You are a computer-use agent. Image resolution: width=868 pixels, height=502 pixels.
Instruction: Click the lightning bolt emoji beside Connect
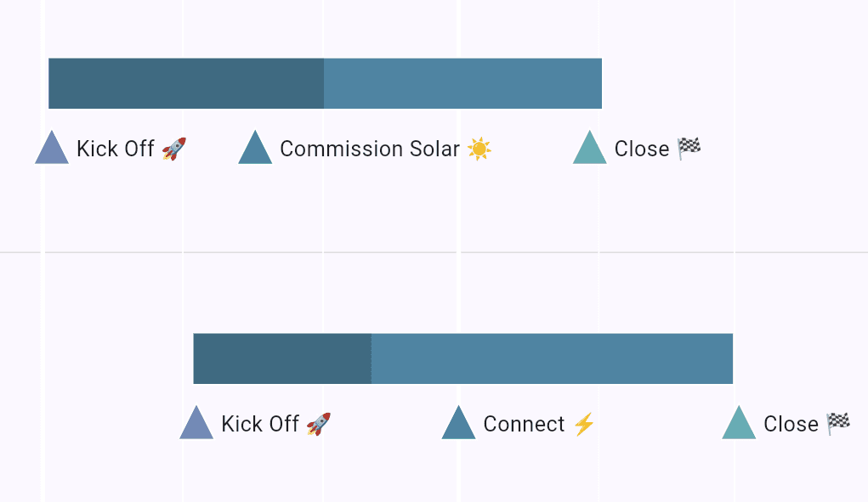tap(583, 425)
